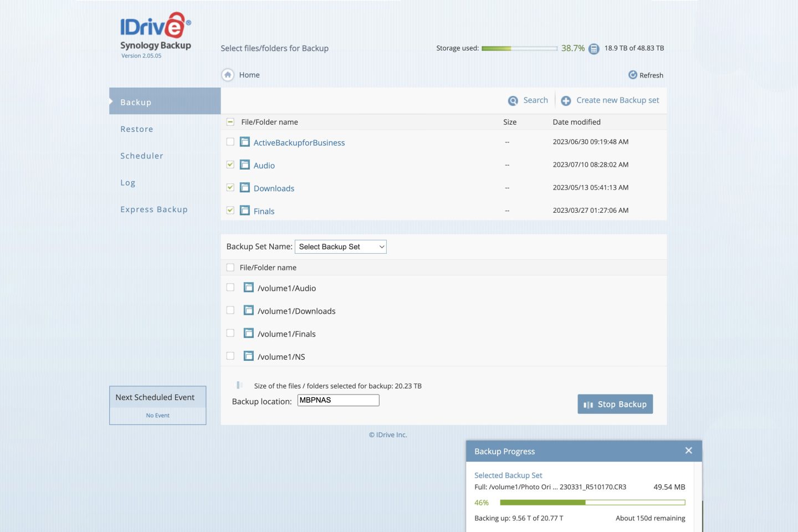Click the Backup location input field
This screenshot has width=798, height=532.
(338, 400)
